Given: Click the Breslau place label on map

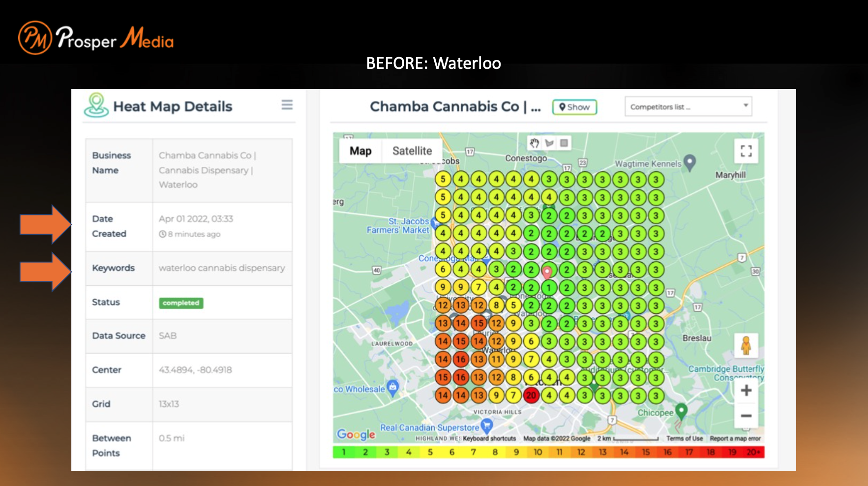Looking at the screenshot, I should (x=697, y=338).
